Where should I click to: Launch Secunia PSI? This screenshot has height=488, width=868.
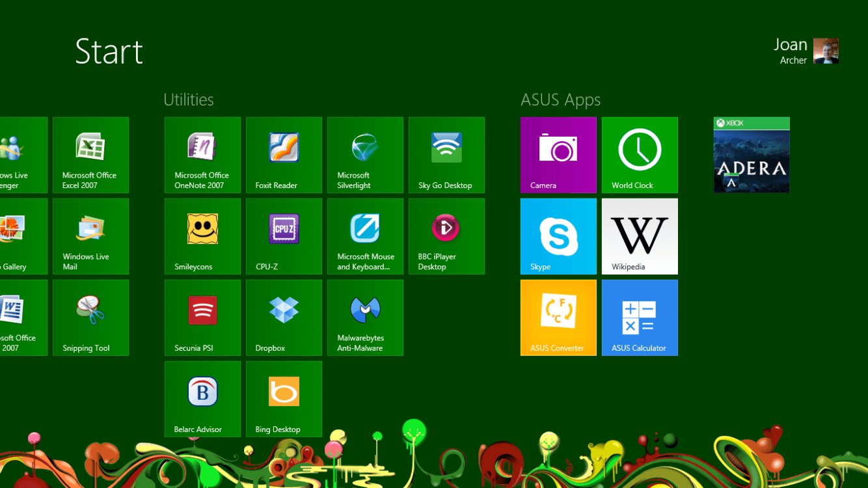[x=202, y=318]
